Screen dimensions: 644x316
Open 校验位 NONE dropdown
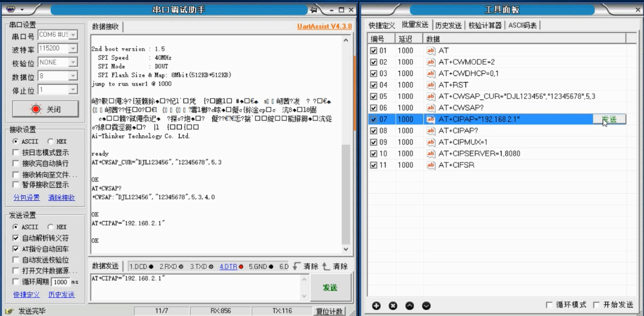point(73,62)
